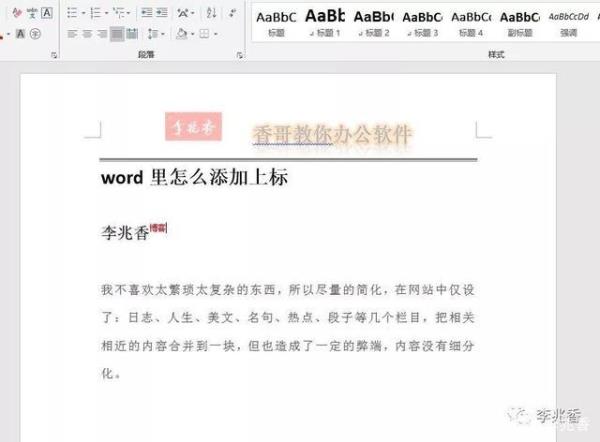Viewport: 600px width, 442px height.
Task: Apply the 强调 style
Action: click(569, 24)
